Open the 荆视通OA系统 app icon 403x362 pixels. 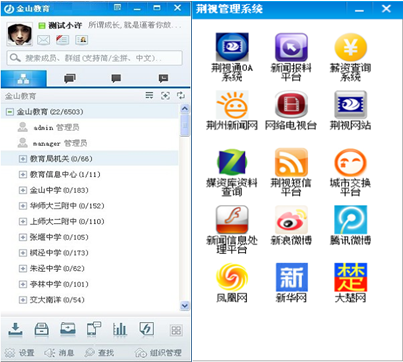coord(232,47)
